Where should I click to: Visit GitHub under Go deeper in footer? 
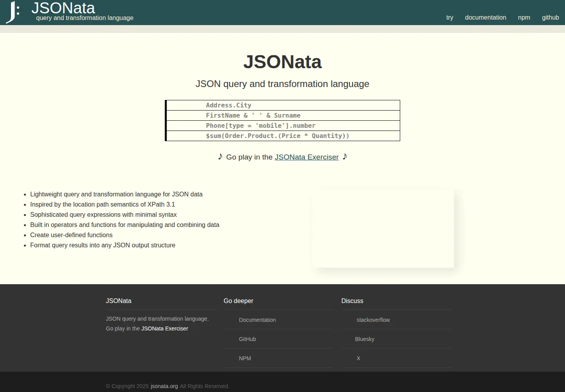click(x=247, y=339)
